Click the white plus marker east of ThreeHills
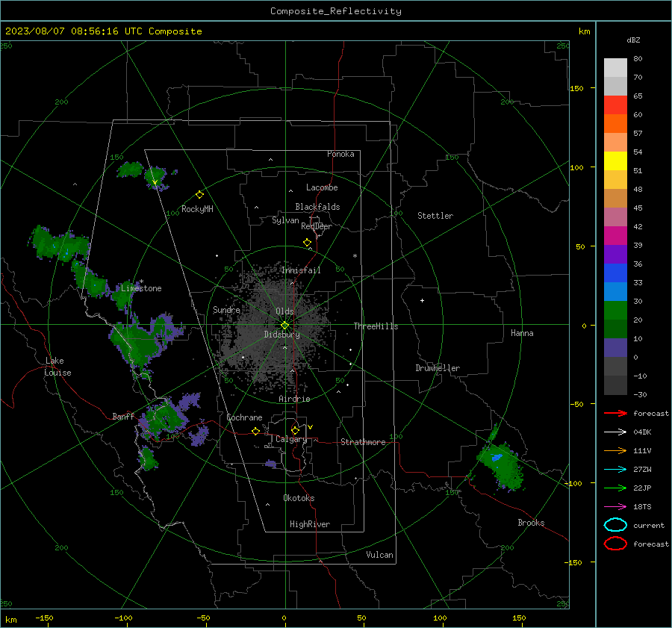This screenshot has width=672, height=628. [x=422, y=300]
